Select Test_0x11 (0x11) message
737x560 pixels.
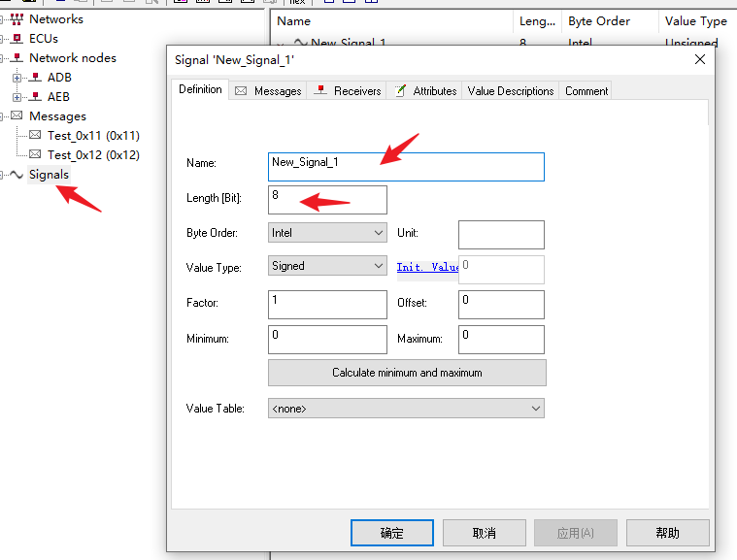93,135
